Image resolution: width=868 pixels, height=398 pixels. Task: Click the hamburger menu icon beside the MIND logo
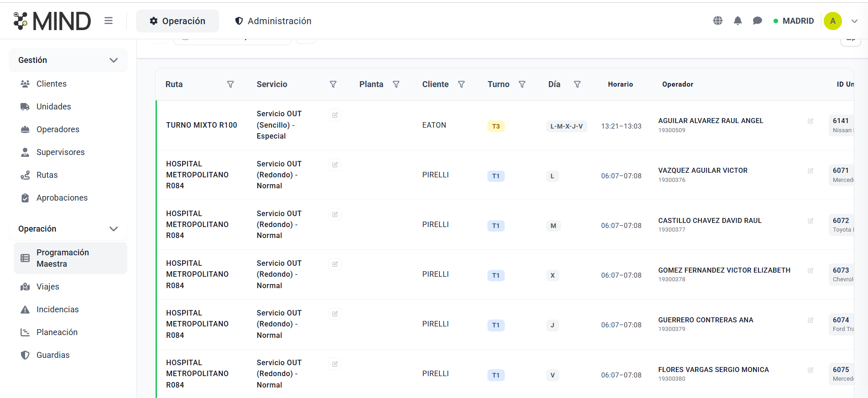click(x=108, y=21)
